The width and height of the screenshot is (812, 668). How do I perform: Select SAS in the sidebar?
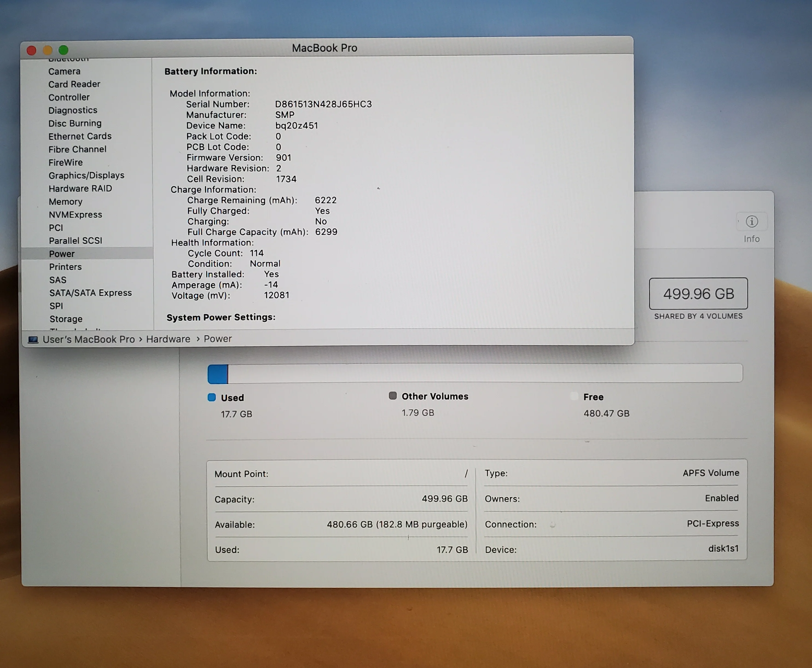click(x=58, y=280)
